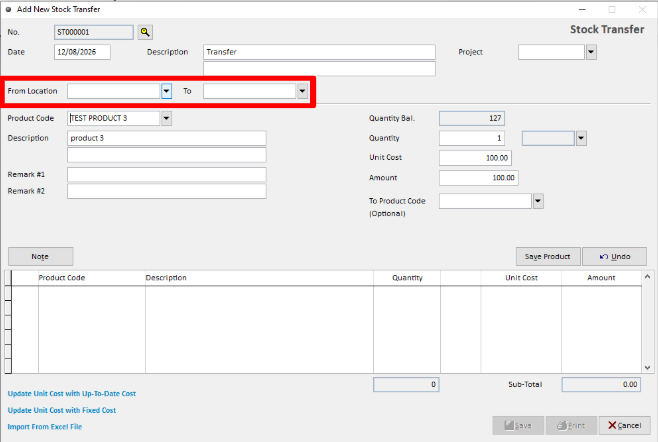658x442 pixels.
Task: Click the No. field showing ST000001
Action: pos(94,32)
